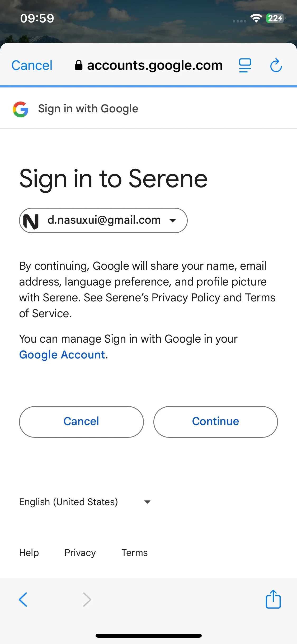Image resolution: width=297 pixels, height=644 pixels.
Task: Open the Terms footer link
Action: [135, 553]
